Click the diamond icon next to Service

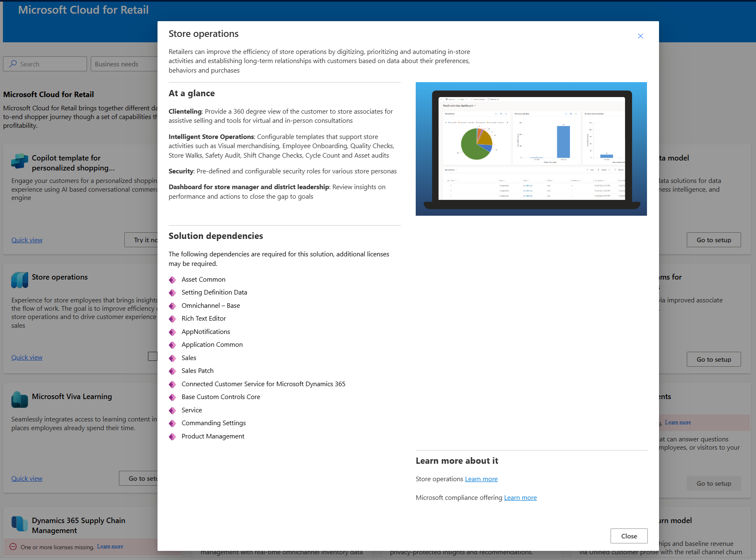pyautogui.click(x=172, y=411)
